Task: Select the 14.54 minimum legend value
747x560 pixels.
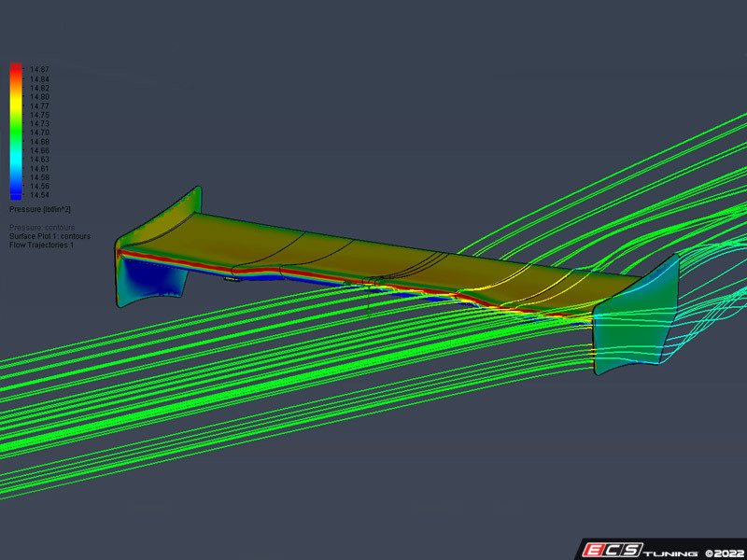Action: coord(39,194)
